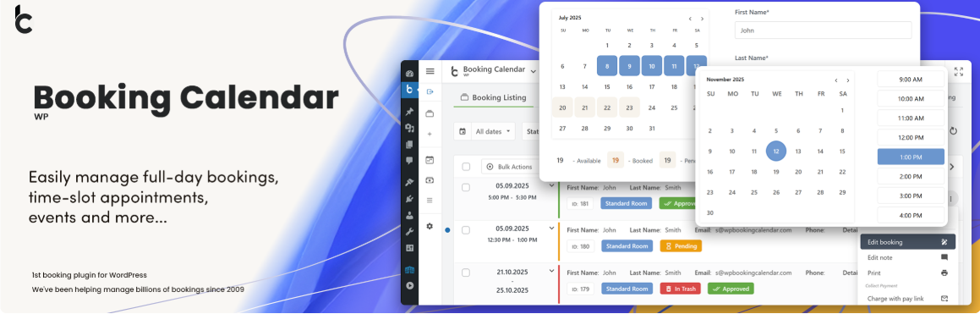
Task: Select July 9 in the July calendar
Action: (x=629, y=66)
